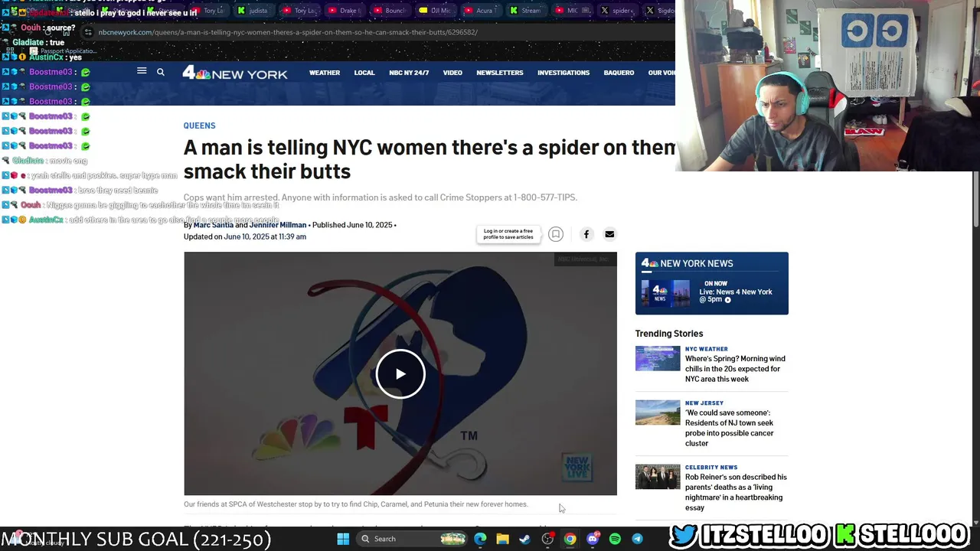Viewport: 980px width, 551px height.
Task: Click the Rob Reiner celebrity news thumbnail
Action: point(658,477)
